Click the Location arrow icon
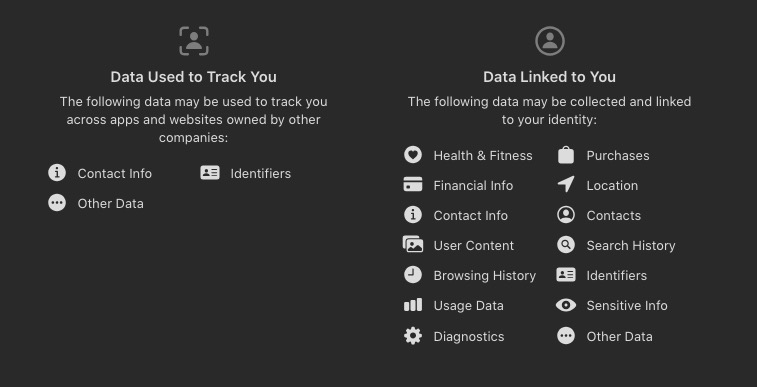 [x=566, y=184]
